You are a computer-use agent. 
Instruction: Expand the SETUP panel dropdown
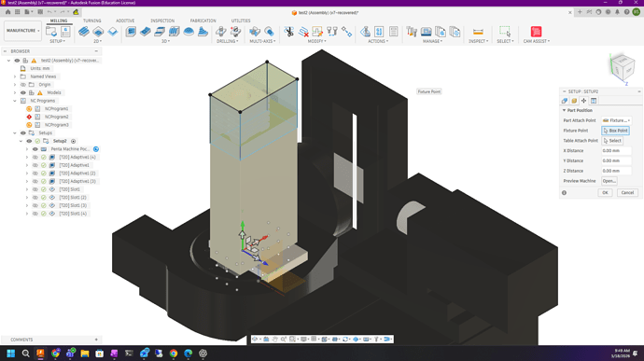tap(58, 41)
